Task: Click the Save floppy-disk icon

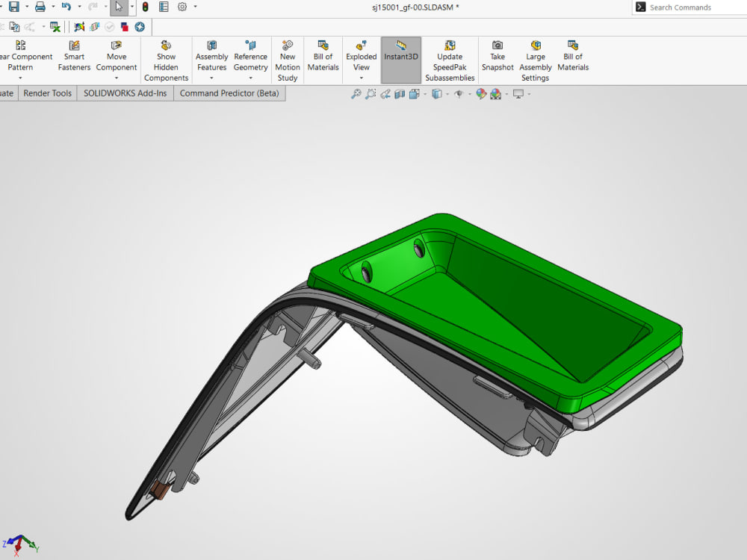Action: 13,7
